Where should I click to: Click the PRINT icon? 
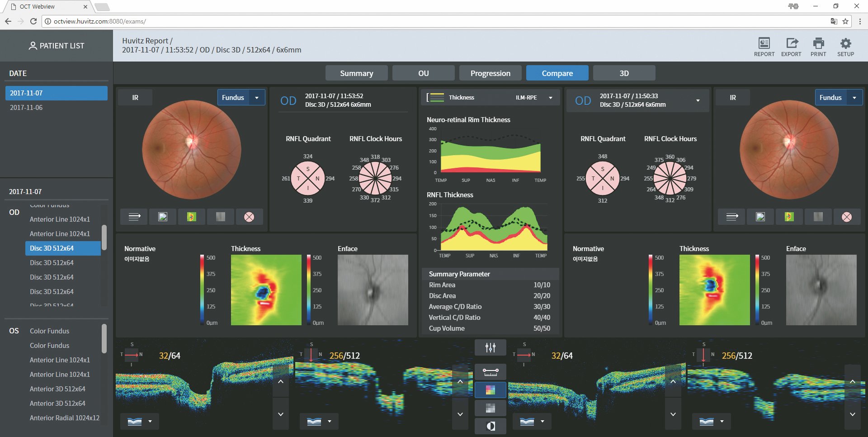tap(818, 47)
